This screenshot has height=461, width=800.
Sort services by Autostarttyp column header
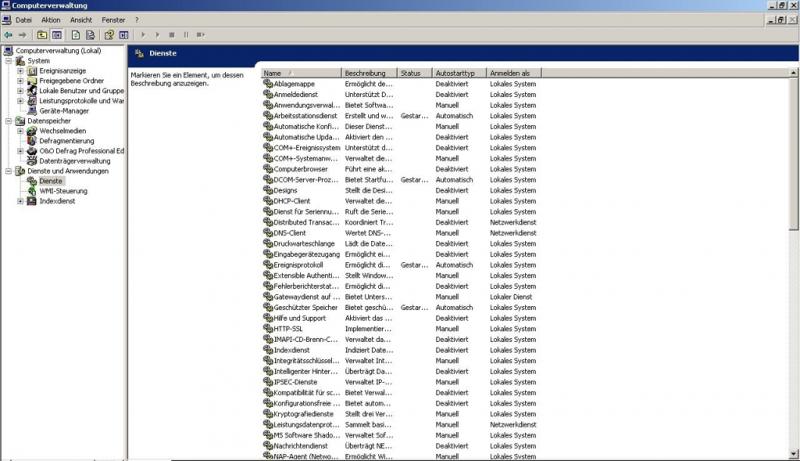[458, 73]
